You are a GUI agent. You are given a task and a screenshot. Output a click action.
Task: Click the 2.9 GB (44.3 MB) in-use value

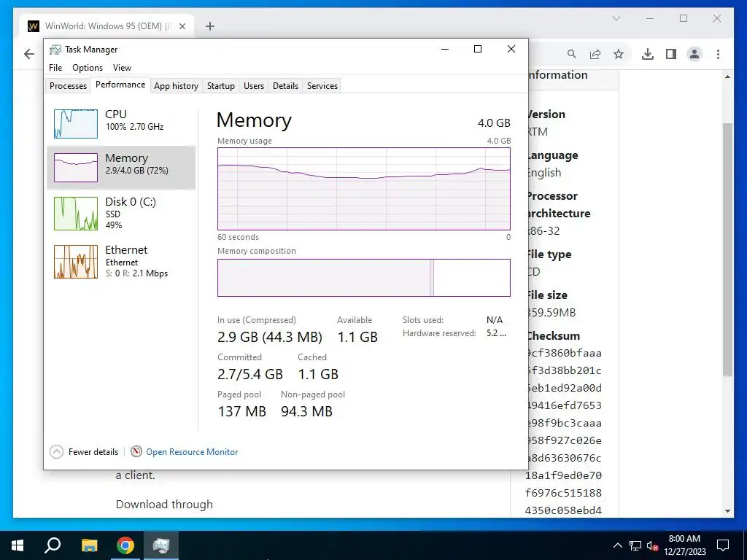pos(270,337)
